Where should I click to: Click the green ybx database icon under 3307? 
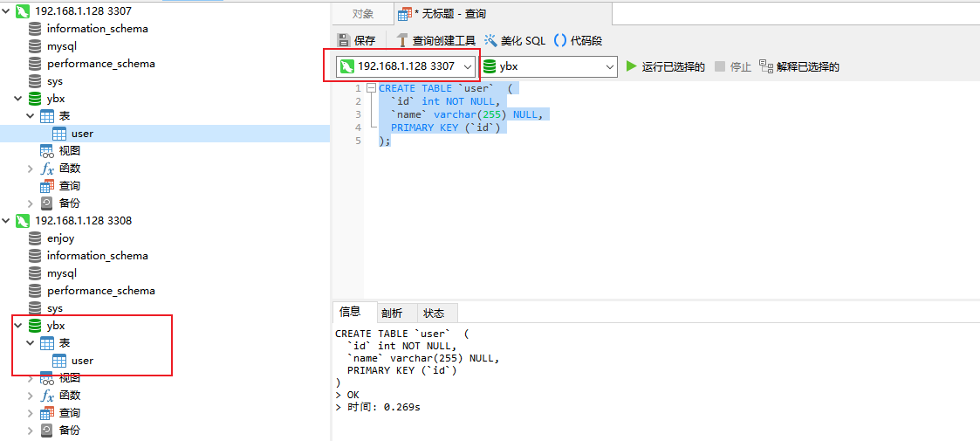pos(36,98)
